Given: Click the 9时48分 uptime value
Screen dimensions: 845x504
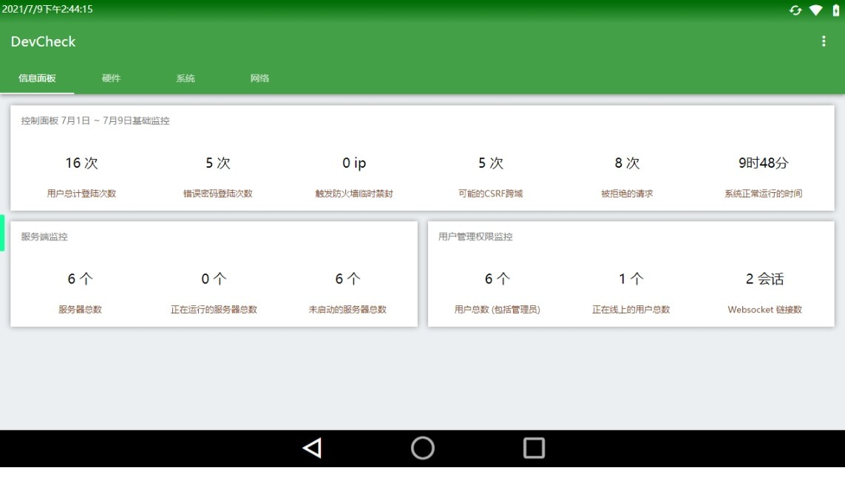Looking at the screenshot, I should [x=763, y=163].
